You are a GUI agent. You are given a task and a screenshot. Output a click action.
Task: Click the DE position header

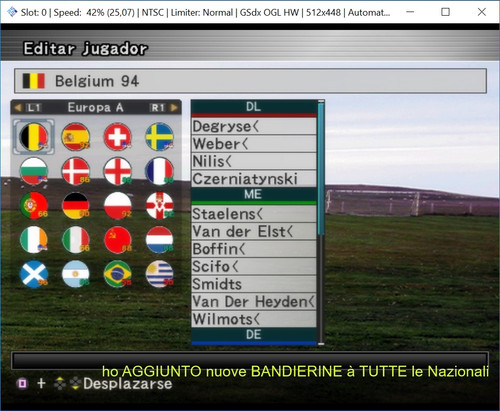click(254, 336)
